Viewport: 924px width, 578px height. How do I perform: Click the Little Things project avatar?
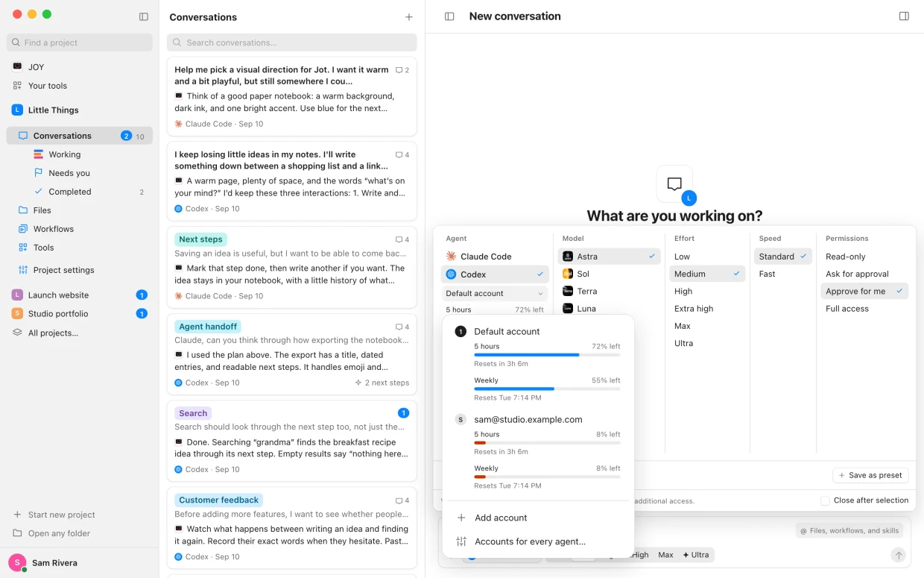(x=17, y=110)
